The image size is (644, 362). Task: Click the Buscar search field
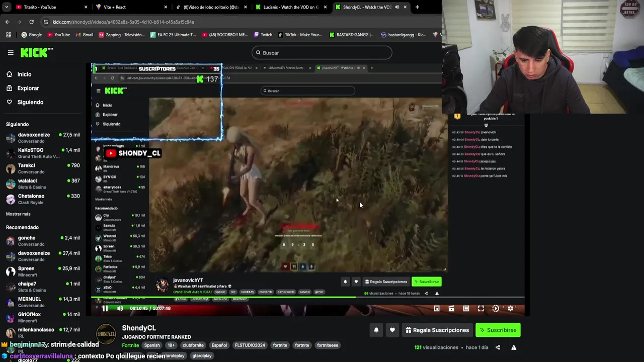click(322, 53)
